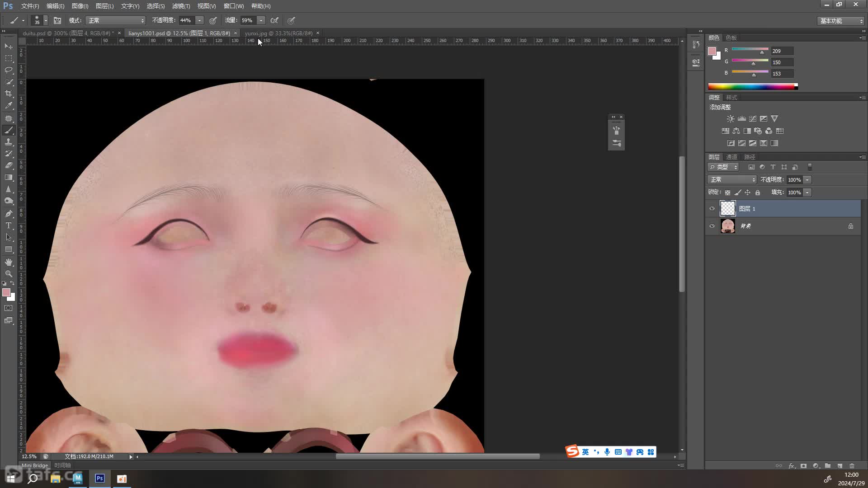Open brush mode 正常 dropdown

[x=116, y=20]
